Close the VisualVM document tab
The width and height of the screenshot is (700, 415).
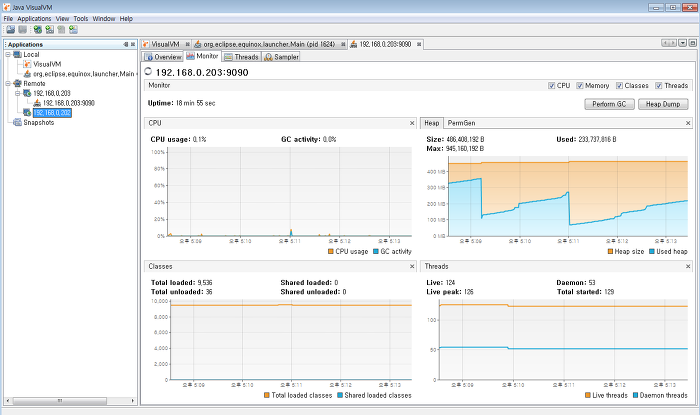pos(188,44)
